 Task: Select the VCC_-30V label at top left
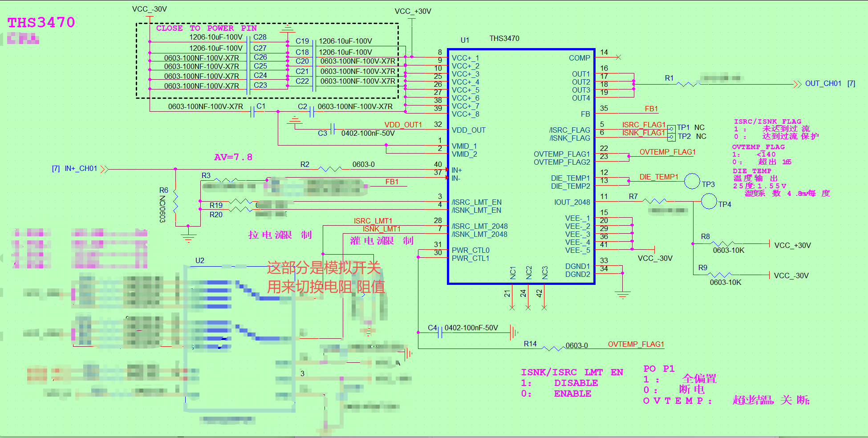tap(150, 9)
